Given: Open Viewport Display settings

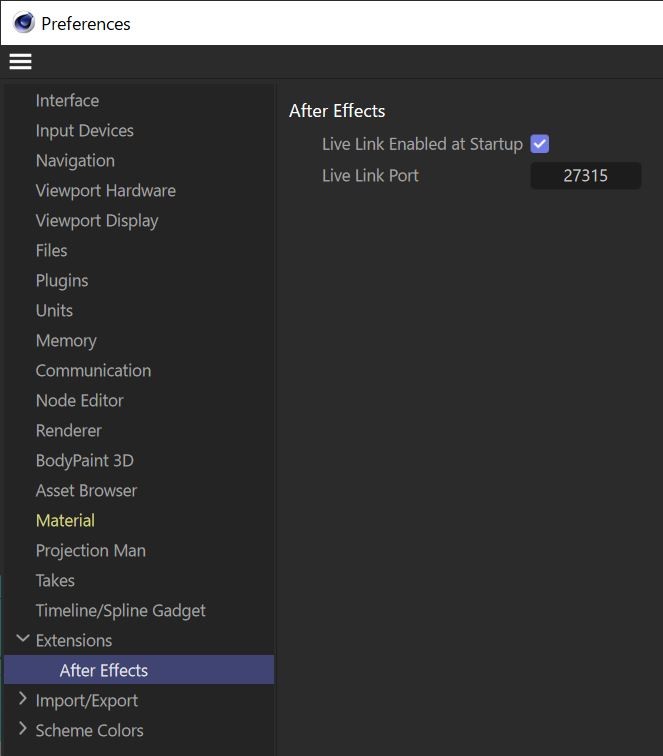Looking at the screenshot, I should click(x=97, y=221).
